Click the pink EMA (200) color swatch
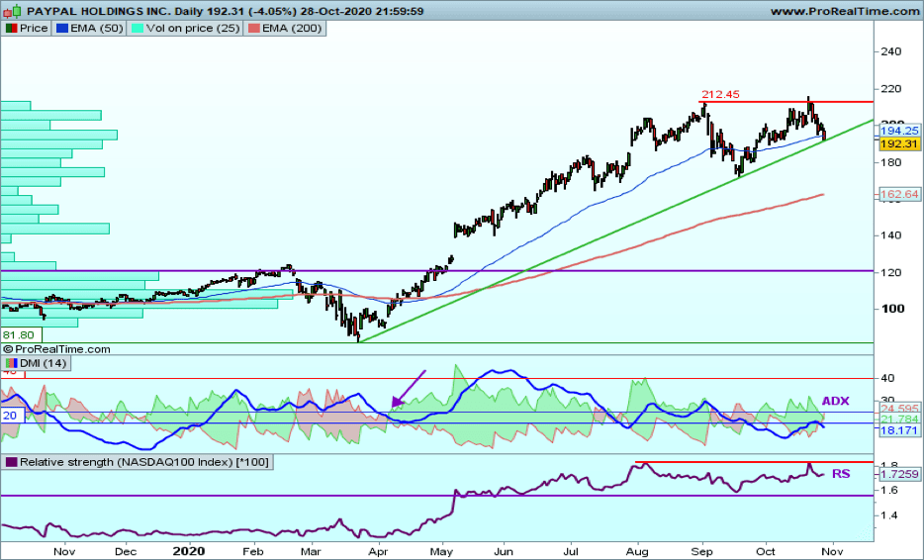The width and height of the screenshot is (924, 560). point(253,29)
